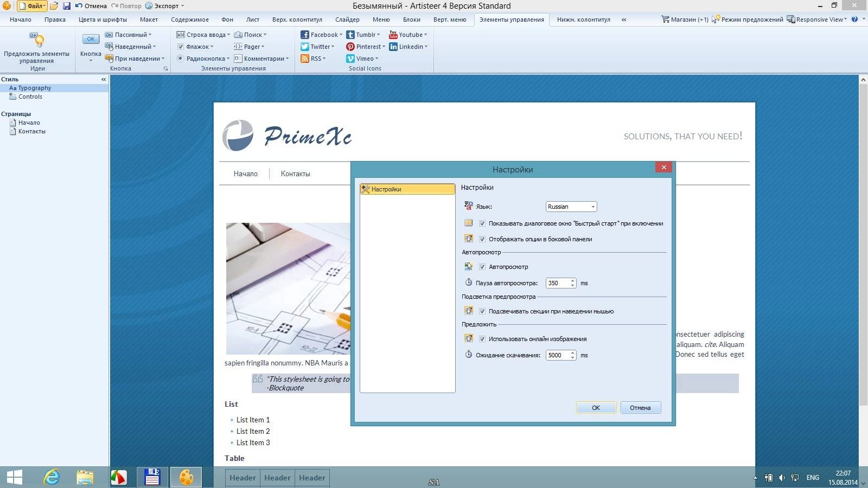The height and width of the screenshot is (488, 868).
Task: Switch to the Макет tab
Action: point(149,20)
